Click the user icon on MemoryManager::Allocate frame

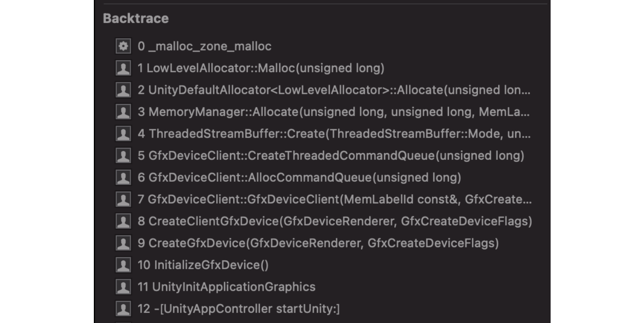coord(123,112)
